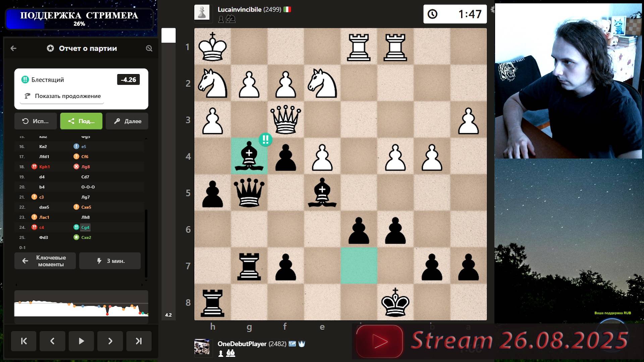Jump to first move with skip-back control
Viewport: 644px width, 362px height.
(x=23, y=341)
